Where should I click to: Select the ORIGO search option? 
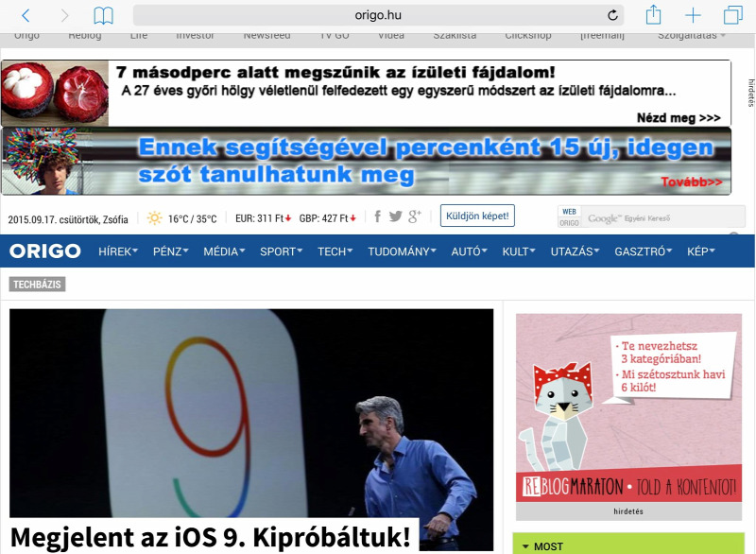point(570,223)
